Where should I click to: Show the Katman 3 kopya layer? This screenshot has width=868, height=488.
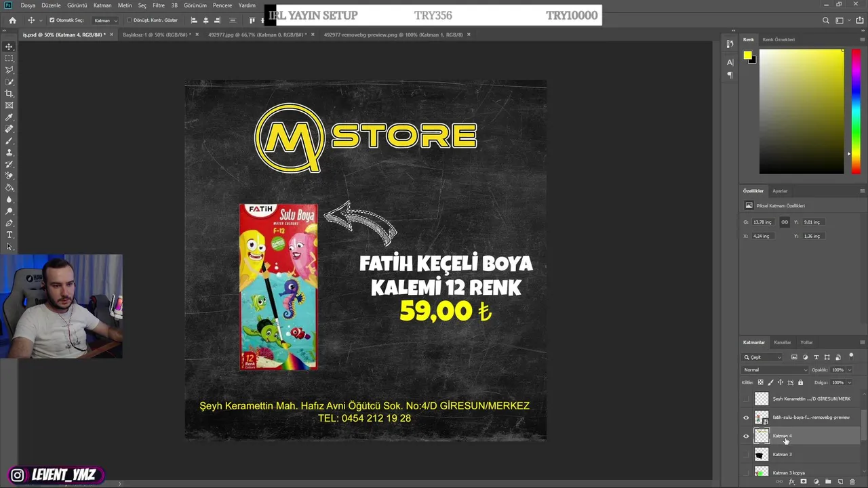click(747, 472)
